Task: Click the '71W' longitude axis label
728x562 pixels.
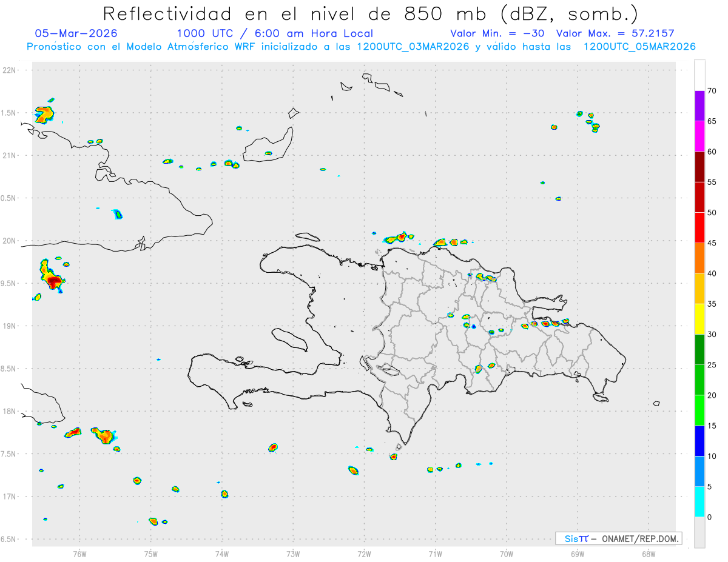Action: (x=435, y=554)
